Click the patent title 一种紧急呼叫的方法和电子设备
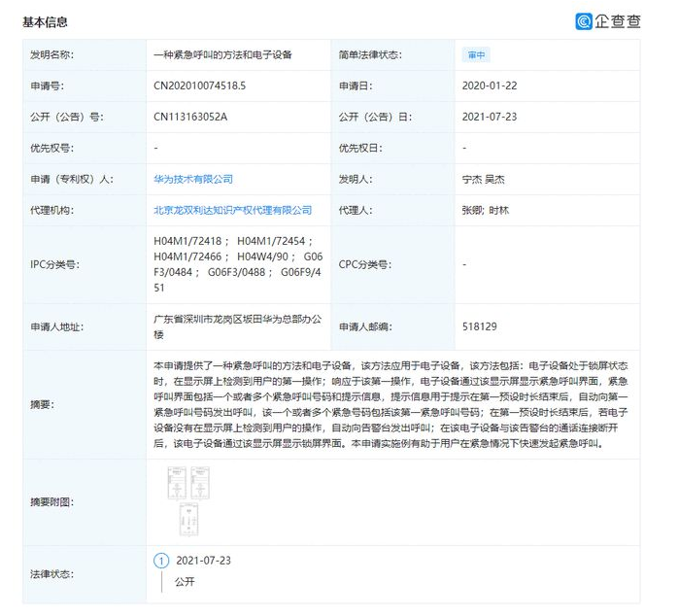Image resolution: width=679 pixels, height=616 pixels. pyautogui.click(x=221, y=55)
